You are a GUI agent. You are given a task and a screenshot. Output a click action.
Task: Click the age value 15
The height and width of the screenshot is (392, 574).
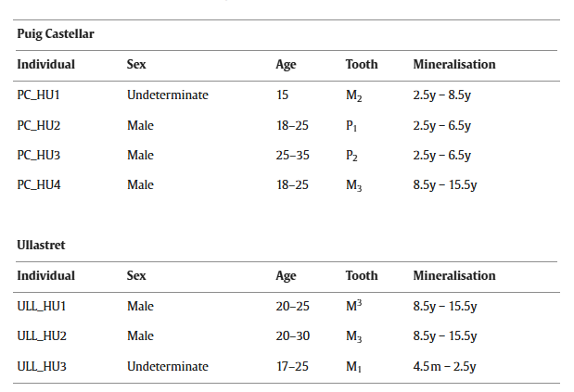tap(282, 95)
